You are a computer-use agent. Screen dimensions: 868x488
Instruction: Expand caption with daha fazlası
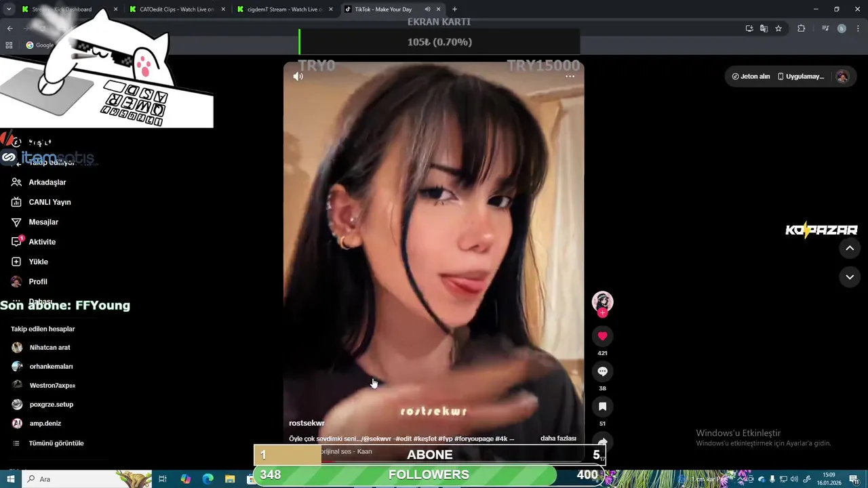tap(558, 439)
